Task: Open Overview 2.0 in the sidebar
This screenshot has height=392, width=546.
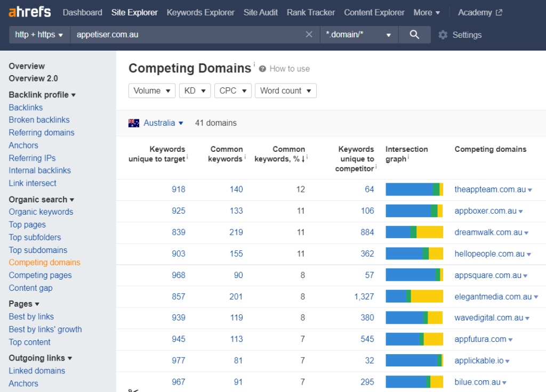Action: coord(34,78)
